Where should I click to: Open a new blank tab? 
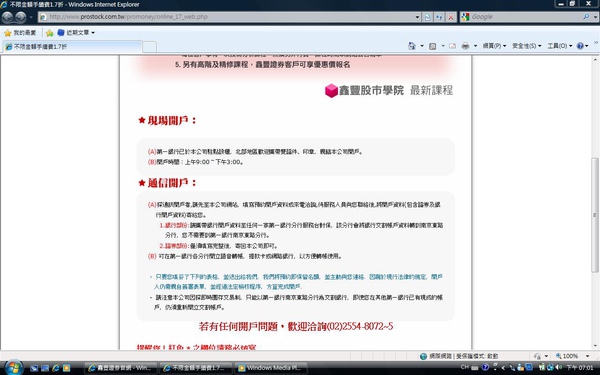pyautogui.click(x=149, y=47)
